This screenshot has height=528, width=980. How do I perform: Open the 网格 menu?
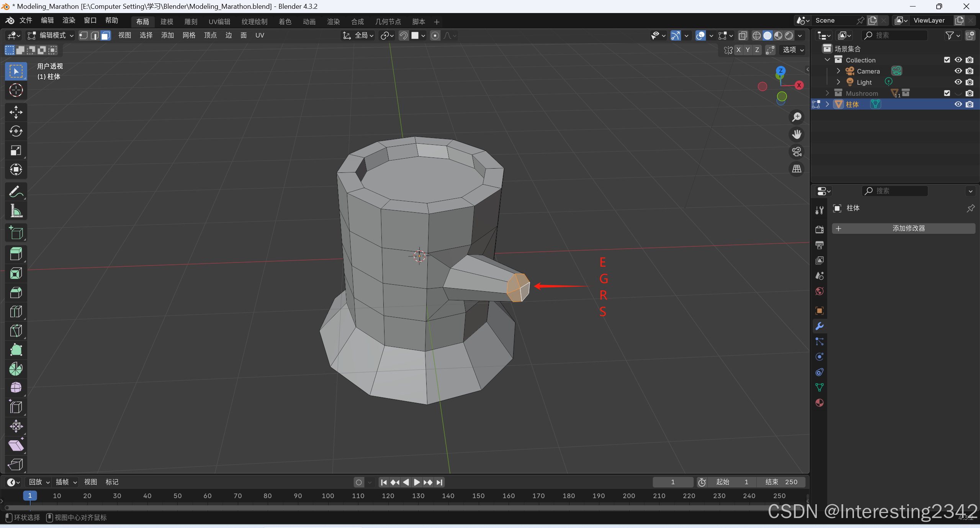189,36
